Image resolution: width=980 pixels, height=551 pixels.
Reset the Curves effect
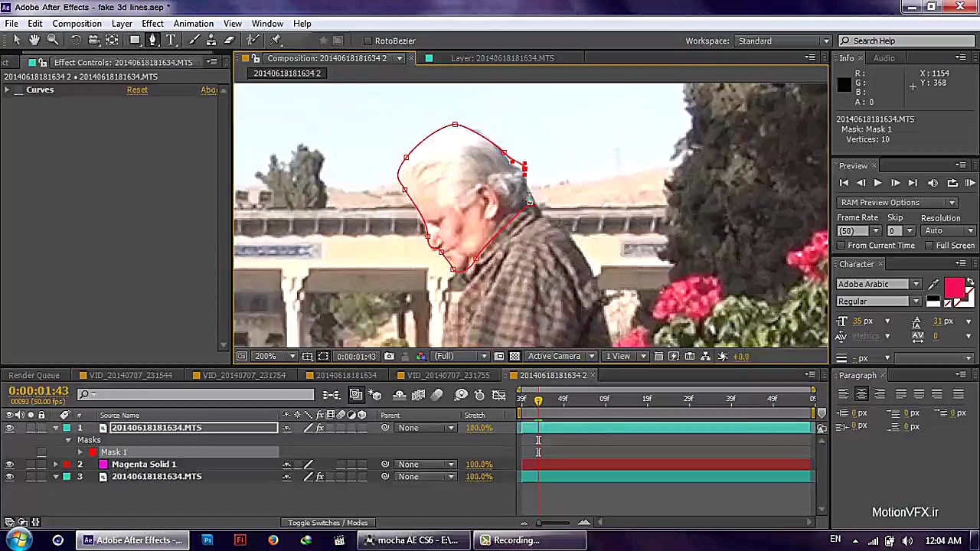pos(137,90)
